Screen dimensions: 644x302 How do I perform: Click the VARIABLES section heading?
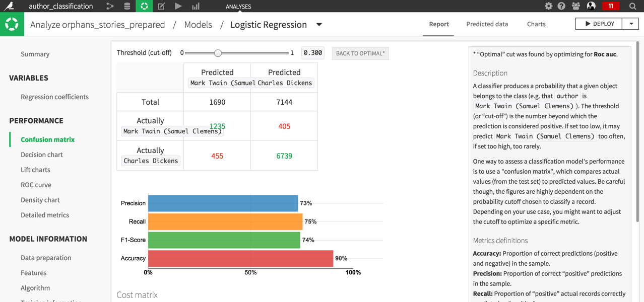point(29,78)
